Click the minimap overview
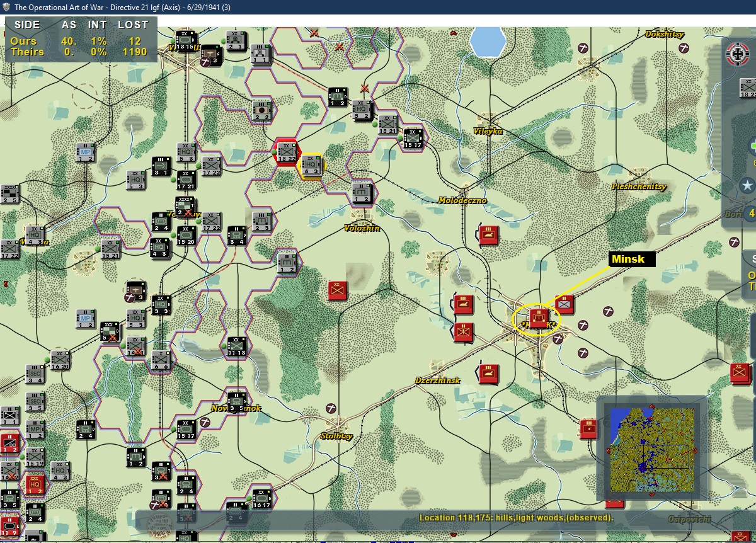This screenshot has width=756, height=543. tap(652, 449)
